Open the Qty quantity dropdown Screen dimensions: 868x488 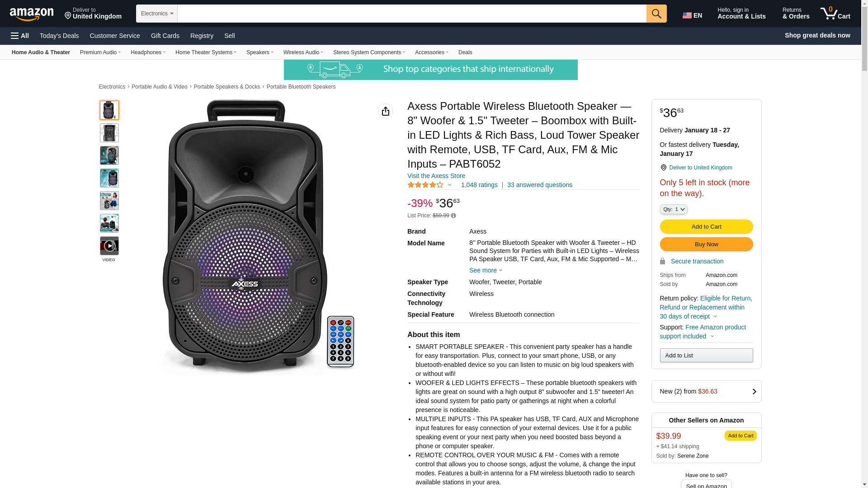[x=674, y=209]
